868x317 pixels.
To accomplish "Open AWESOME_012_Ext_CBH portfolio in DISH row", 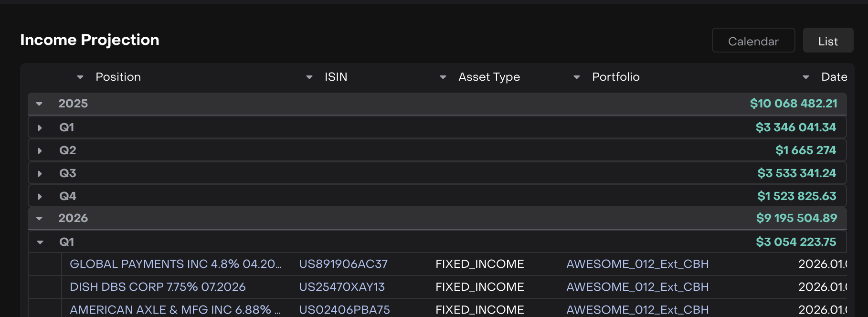I will click(x=637, y=287).
